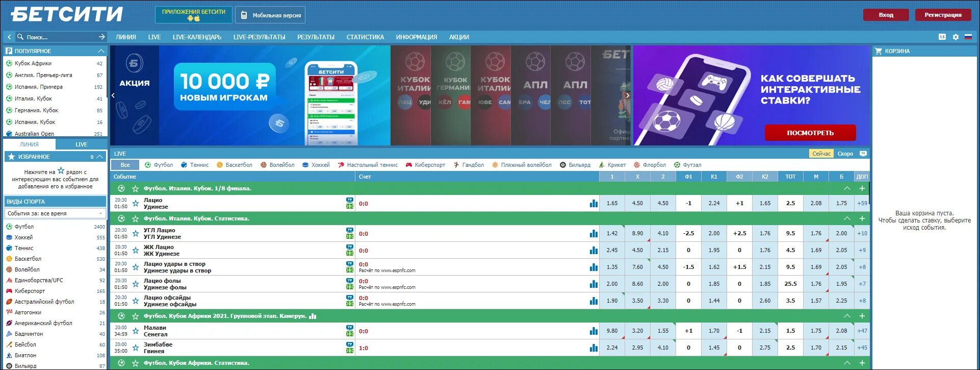The width and height of the screenshot is (980, 370).
Task: Switch live filter to Сейчас
Action: click(821, 154)
